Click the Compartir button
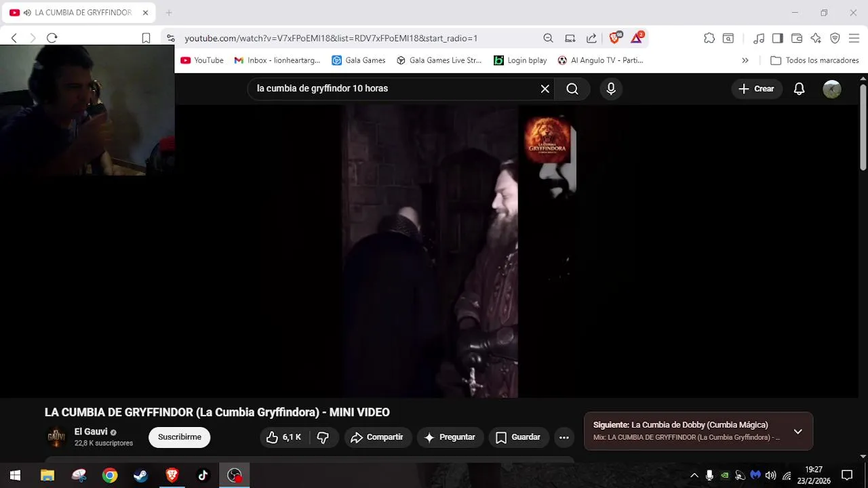 point(377,438)
